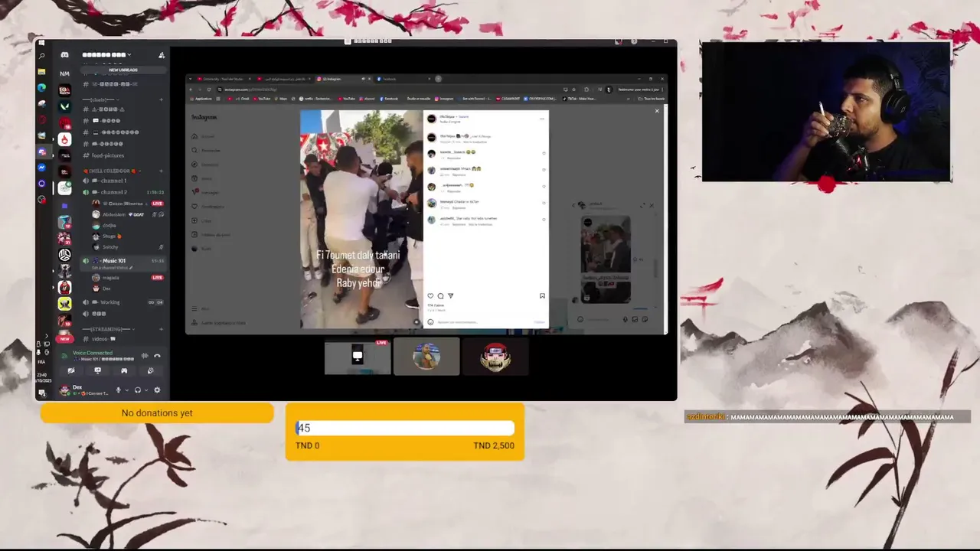Open Discord user settings gear
Screen dimensions: 980x551
[157, 390]
